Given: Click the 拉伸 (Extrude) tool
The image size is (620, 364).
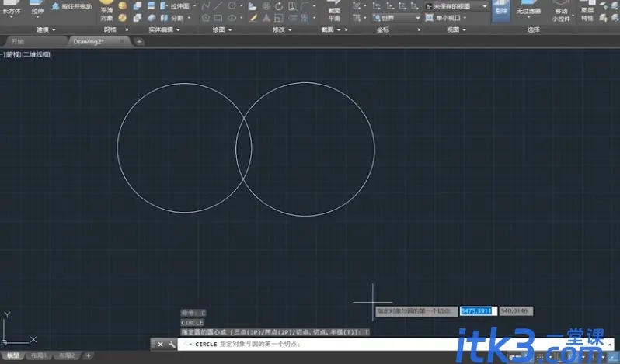Looking at the screenshot, I should [x=37, y=9].
